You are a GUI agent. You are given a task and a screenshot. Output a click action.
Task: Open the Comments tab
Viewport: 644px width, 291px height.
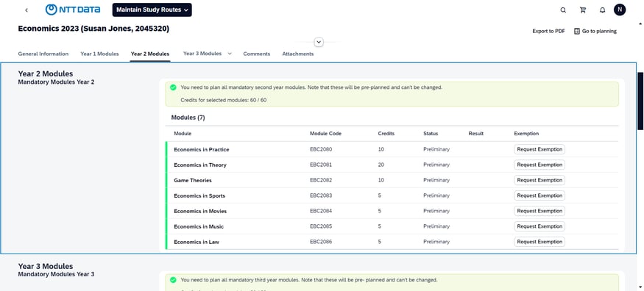257,54
